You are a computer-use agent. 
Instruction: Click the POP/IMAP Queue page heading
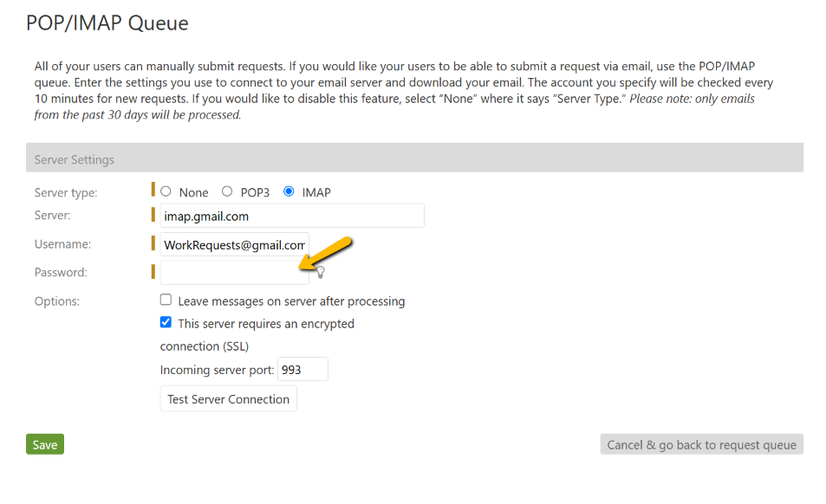[107, 23]
